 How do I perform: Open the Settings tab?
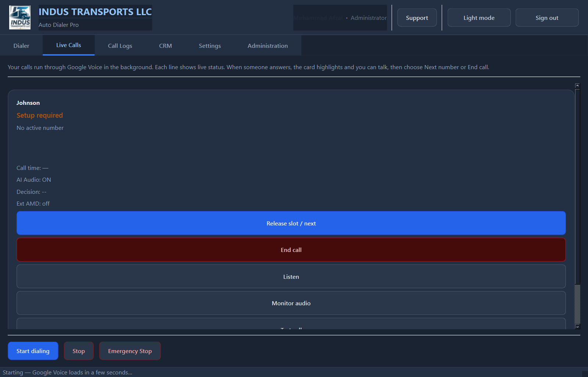(210, 46)
